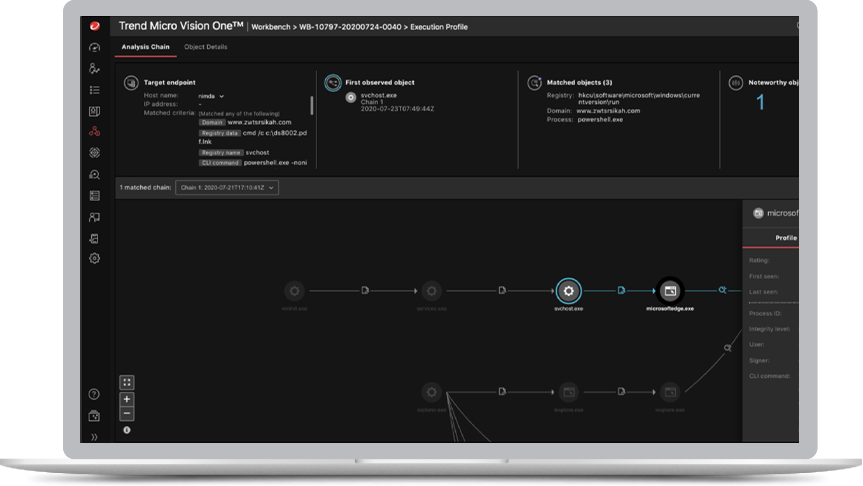Zoom out using the minus button
The width and height of the screenshot is (863, 486).
127,413
